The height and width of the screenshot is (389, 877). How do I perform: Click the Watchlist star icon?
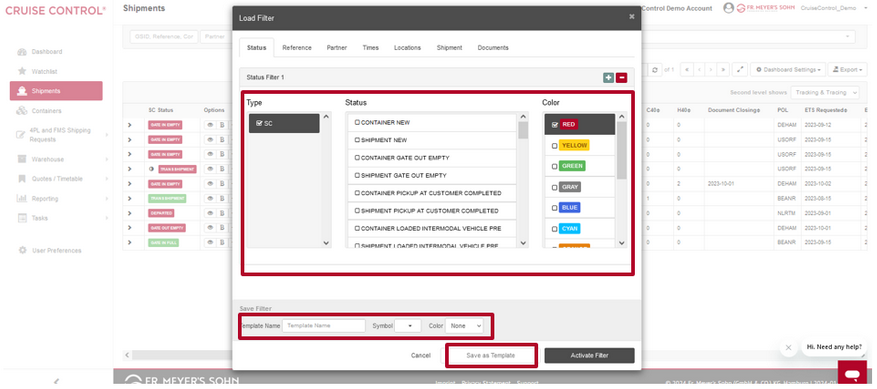click(22, 72)
